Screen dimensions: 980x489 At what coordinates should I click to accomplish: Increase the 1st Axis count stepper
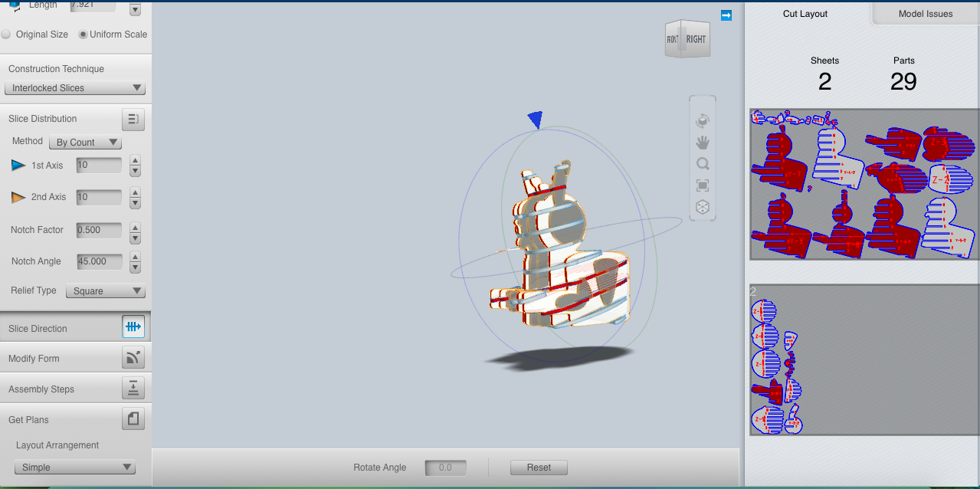point(135,160)
